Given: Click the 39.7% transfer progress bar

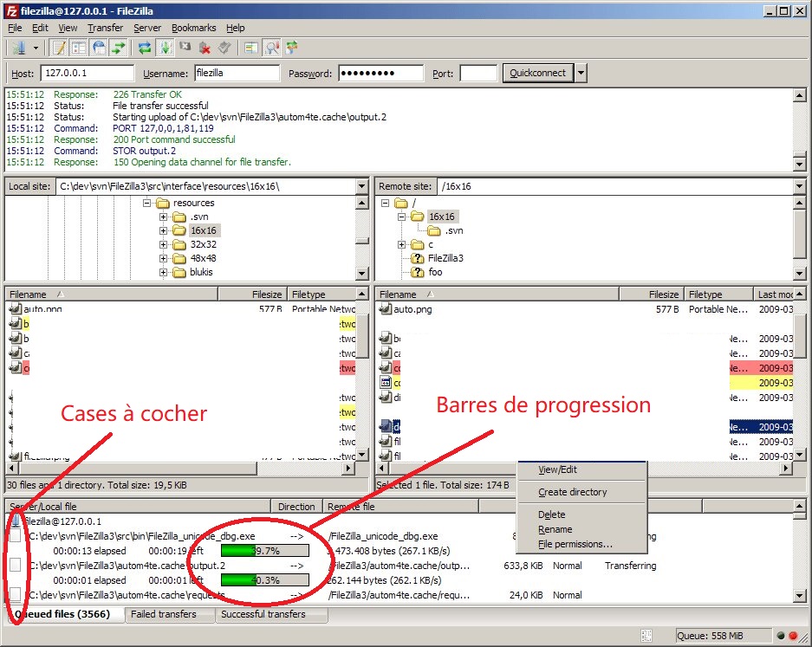Looking at the screenshot, I should click(265, 551).
